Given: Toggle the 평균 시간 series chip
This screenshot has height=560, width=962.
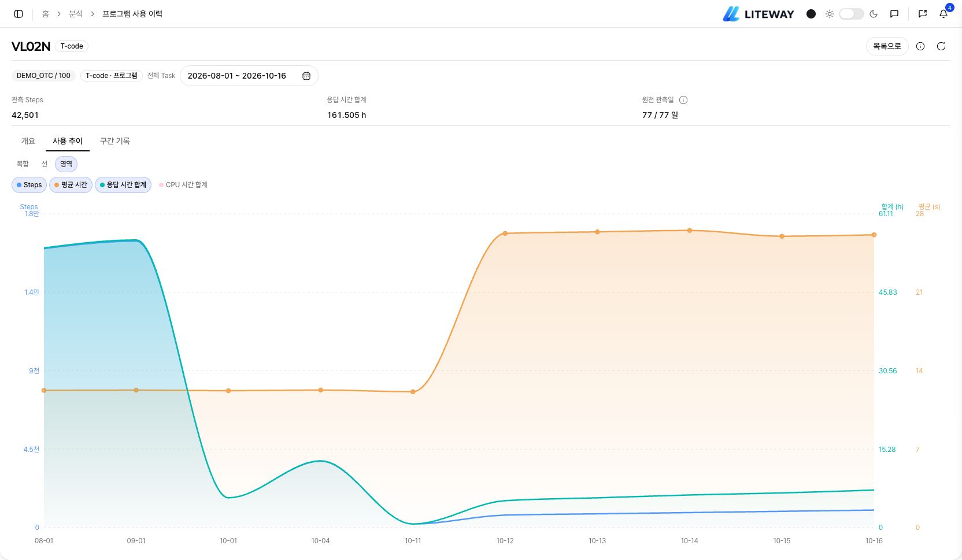Looking at the screenshot, I should [71, 185].
